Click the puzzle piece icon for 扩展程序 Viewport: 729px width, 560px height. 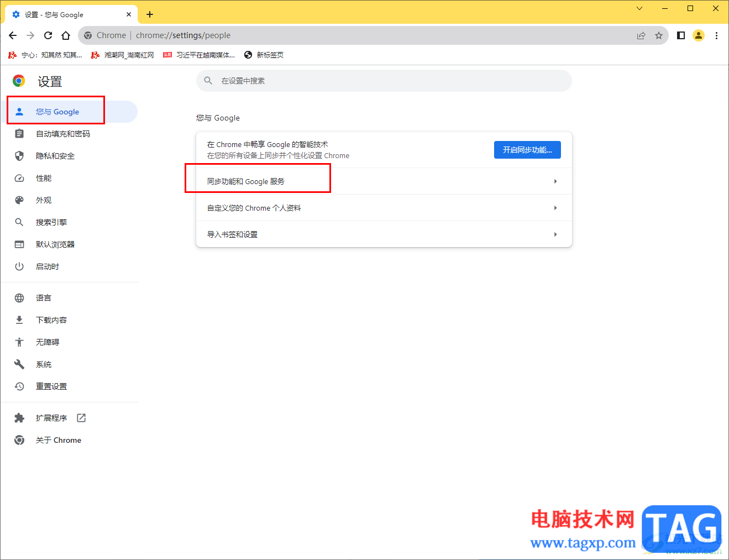click(19, 418)
